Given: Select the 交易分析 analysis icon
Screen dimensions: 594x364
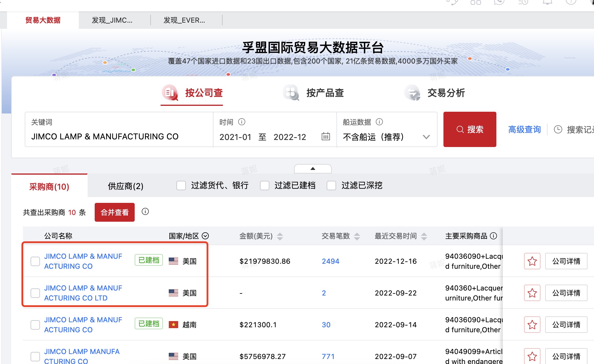Looking at the screenshot, I should pos(413,92).
